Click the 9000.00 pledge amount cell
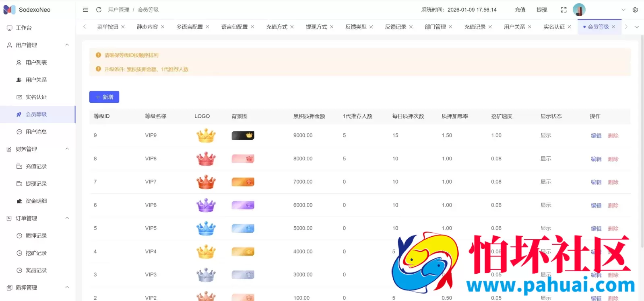 [x=303, y=135]
